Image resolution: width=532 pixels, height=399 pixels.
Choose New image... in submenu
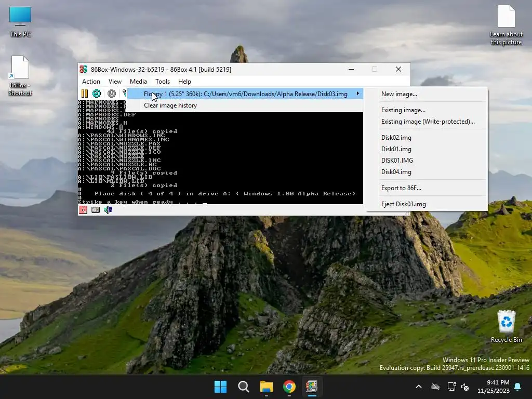(428, 94)
